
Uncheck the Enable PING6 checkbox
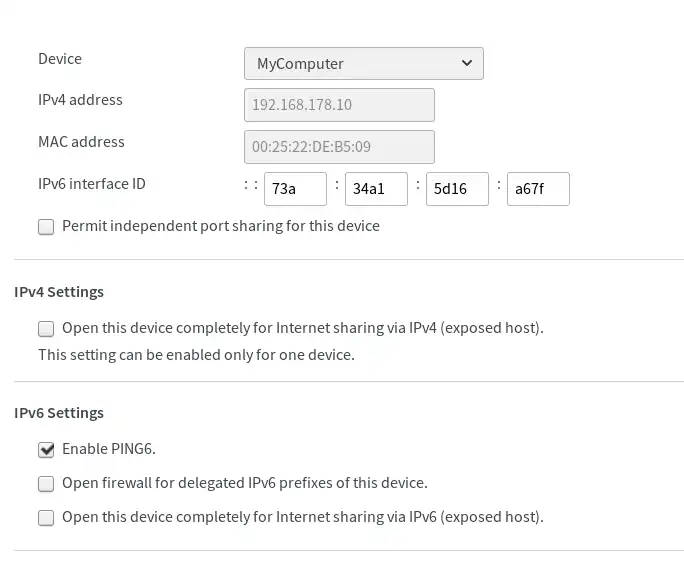[x=46, y=449]
